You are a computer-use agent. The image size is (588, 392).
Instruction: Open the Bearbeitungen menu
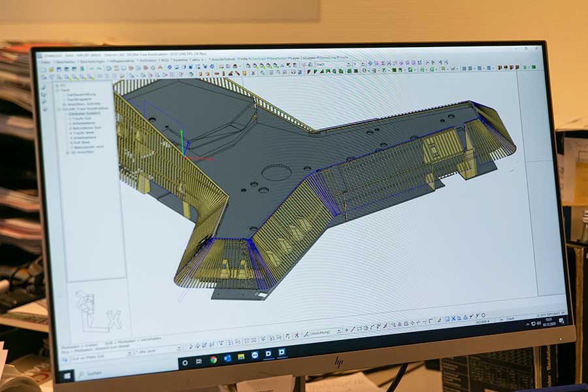(x=93, y=61)
